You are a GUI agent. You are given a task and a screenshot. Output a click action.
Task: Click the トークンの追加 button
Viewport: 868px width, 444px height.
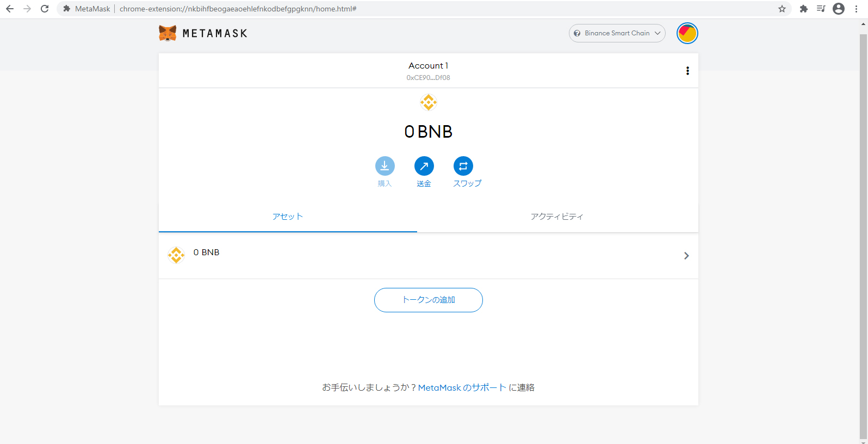tap(429, 300)
